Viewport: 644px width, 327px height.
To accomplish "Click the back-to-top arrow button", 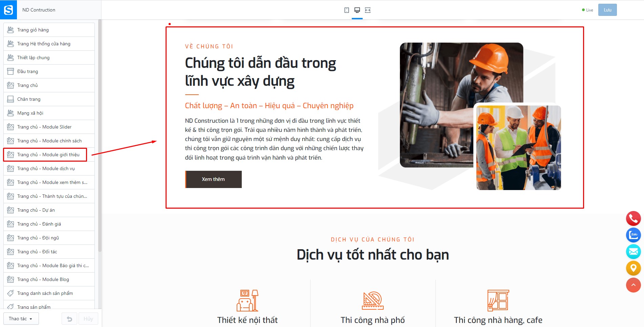I will tap(633, 285).
